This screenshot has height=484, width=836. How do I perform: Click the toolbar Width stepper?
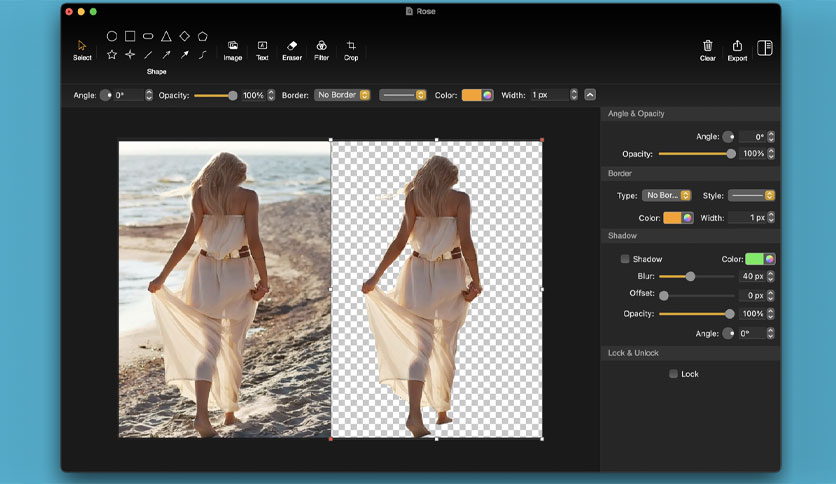pyautogui.click(x=574, y=95)
